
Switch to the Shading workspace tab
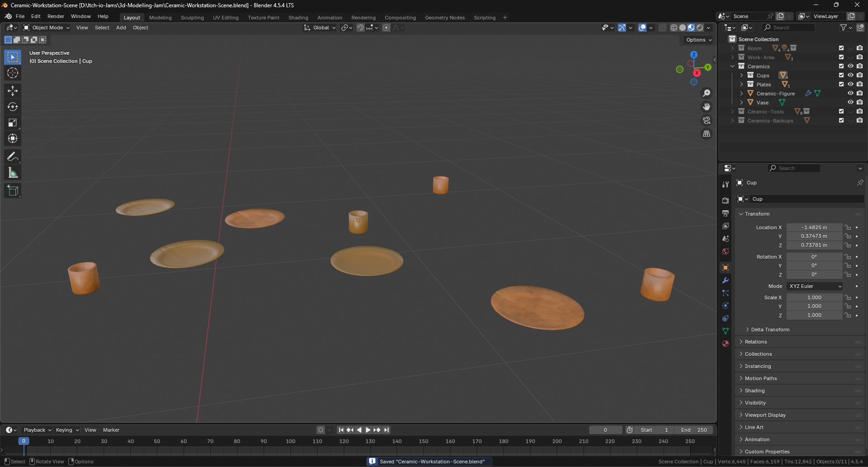tap(298, 18)
